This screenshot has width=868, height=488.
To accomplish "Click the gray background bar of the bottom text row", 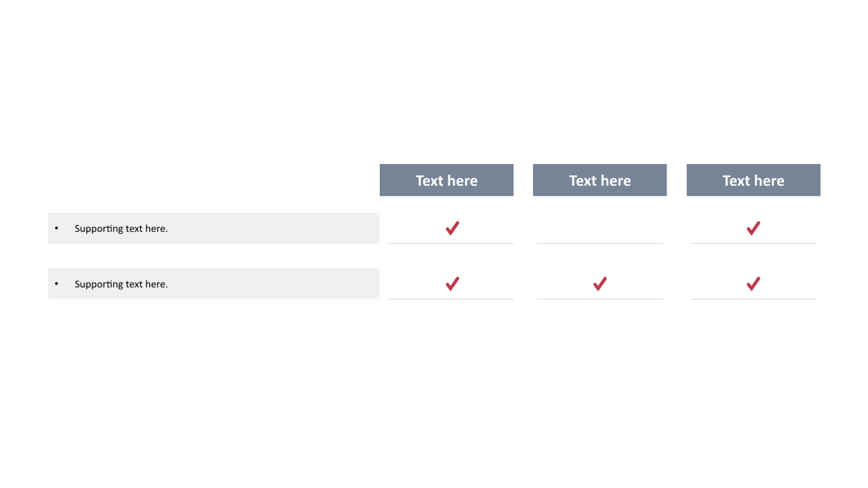I will point(214,284).
